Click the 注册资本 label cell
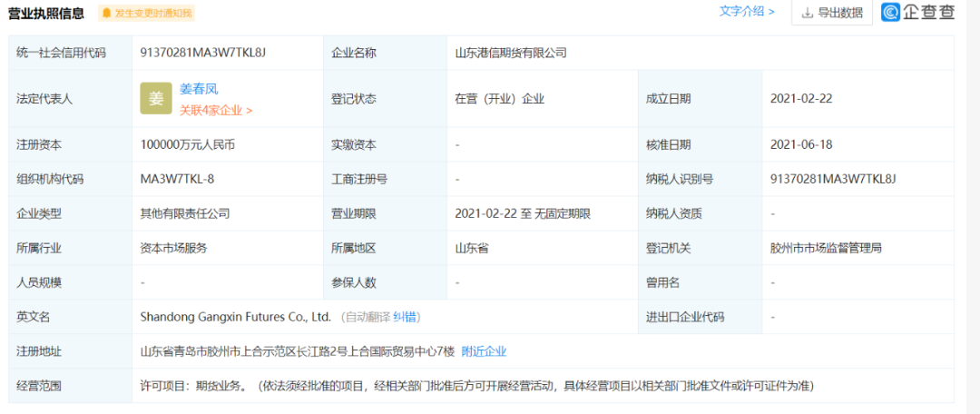This screenshot has width=980, height=414. 71,144
